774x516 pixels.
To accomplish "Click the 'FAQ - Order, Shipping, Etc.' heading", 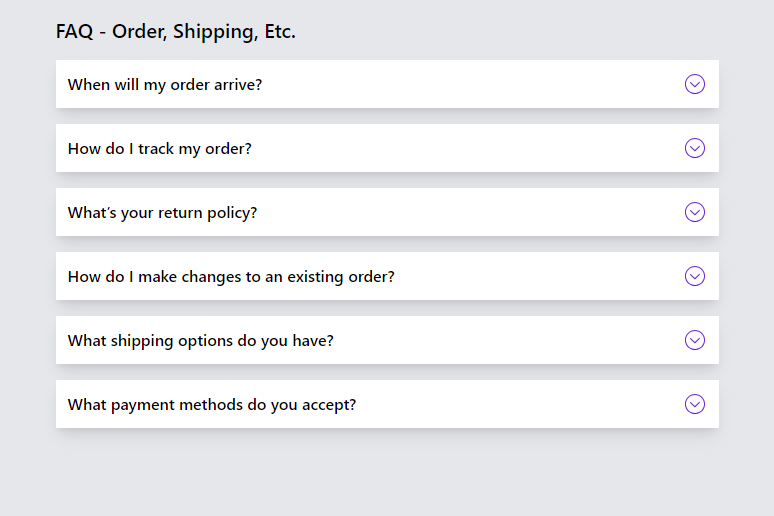I will click(176, 32).
